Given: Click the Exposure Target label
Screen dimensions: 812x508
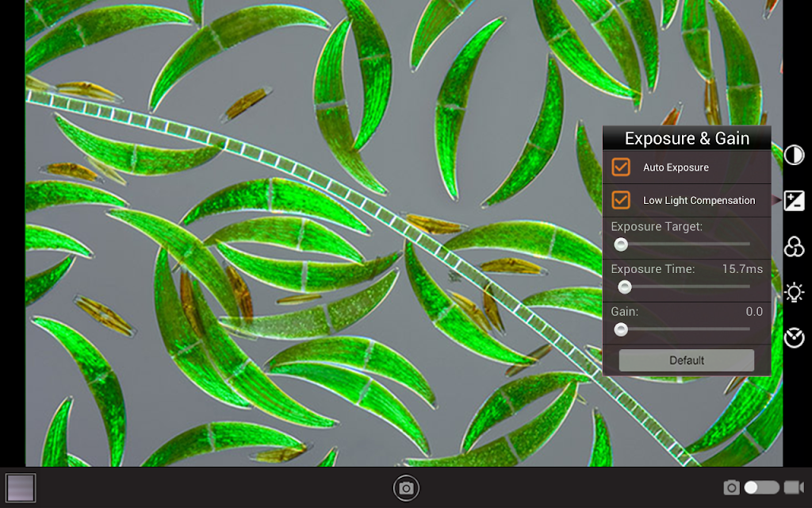Looking at the screenshot, I should tap(657, 226).
